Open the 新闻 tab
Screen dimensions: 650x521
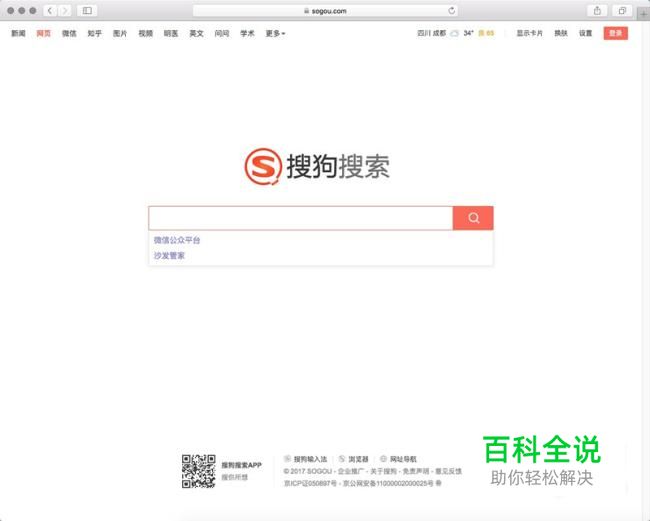18,33
